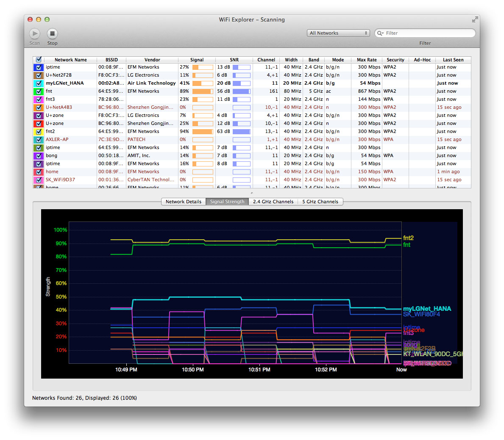Switch to the 2.4 GHz Channels tab
Viewport: 504px width, 440px height.
click(273, 202)
